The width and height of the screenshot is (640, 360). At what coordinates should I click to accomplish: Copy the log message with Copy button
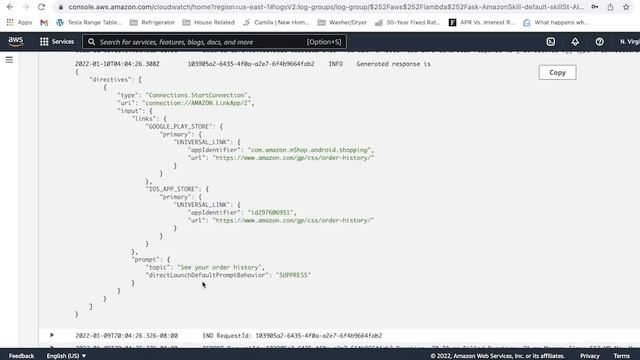coord(557,72)
